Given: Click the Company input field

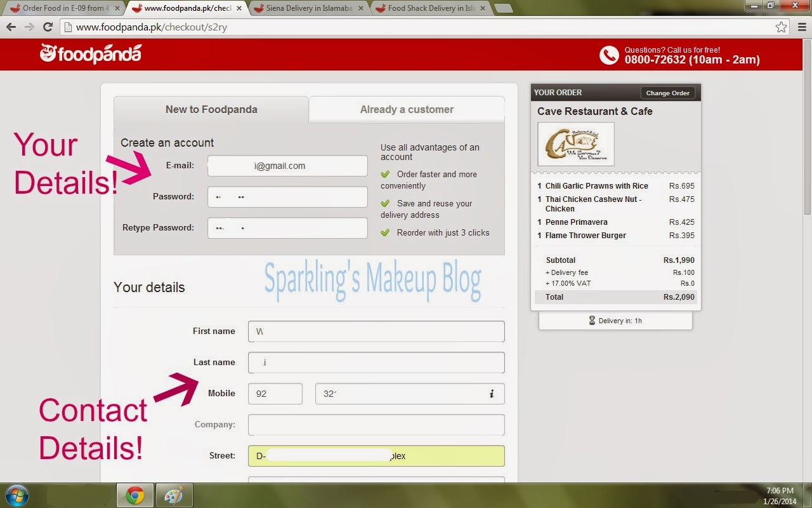Looking at the screenshot, I should tap(376, 425).
